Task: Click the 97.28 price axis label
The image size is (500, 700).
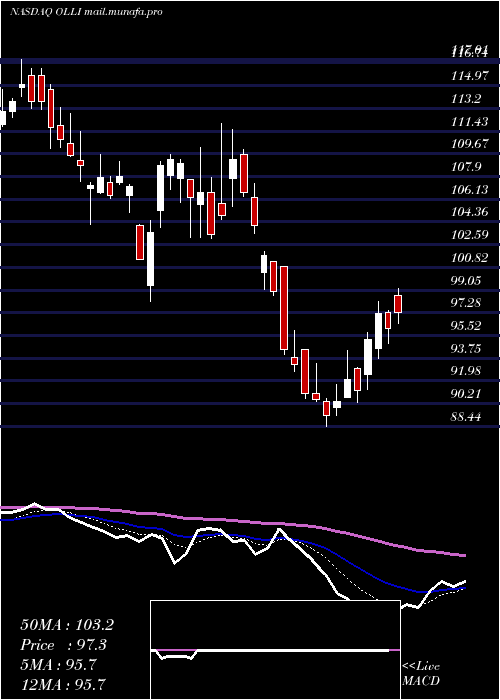Action: (x=466, y=303)
